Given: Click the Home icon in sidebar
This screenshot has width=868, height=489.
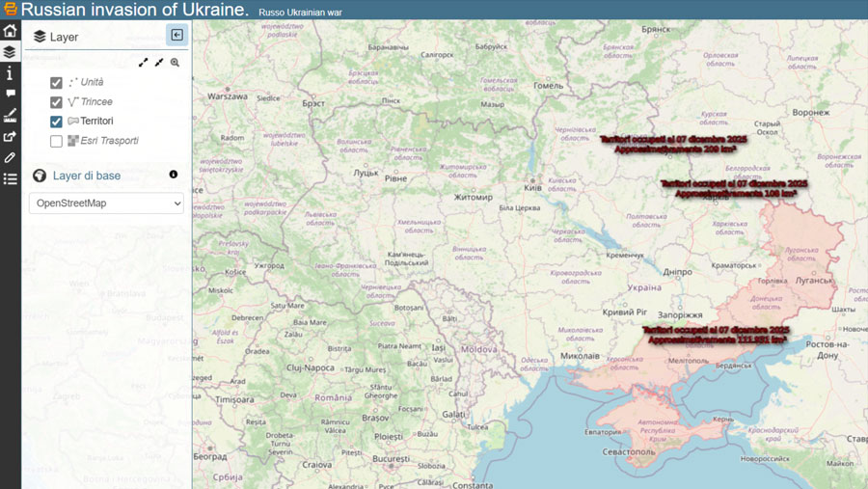Looking at the screenshot, I should (x=10, y=31).
